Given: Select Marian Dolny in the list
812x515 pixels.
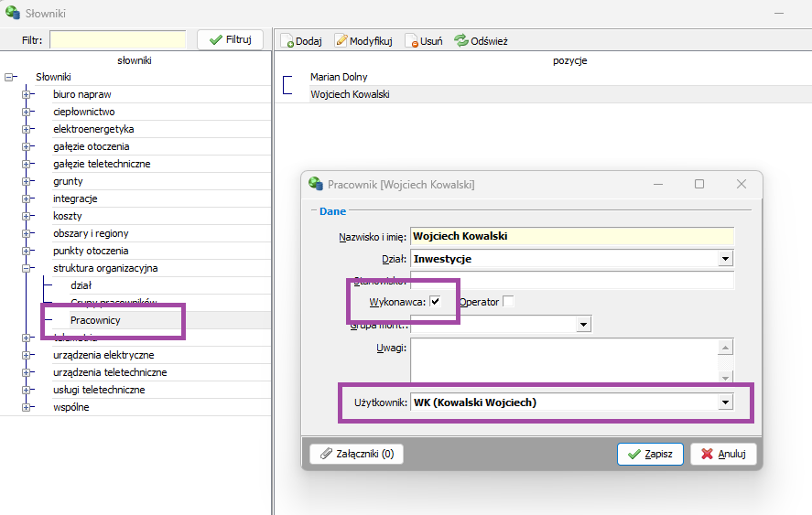Looking at the screenshot, I should (x=339, y=77).
